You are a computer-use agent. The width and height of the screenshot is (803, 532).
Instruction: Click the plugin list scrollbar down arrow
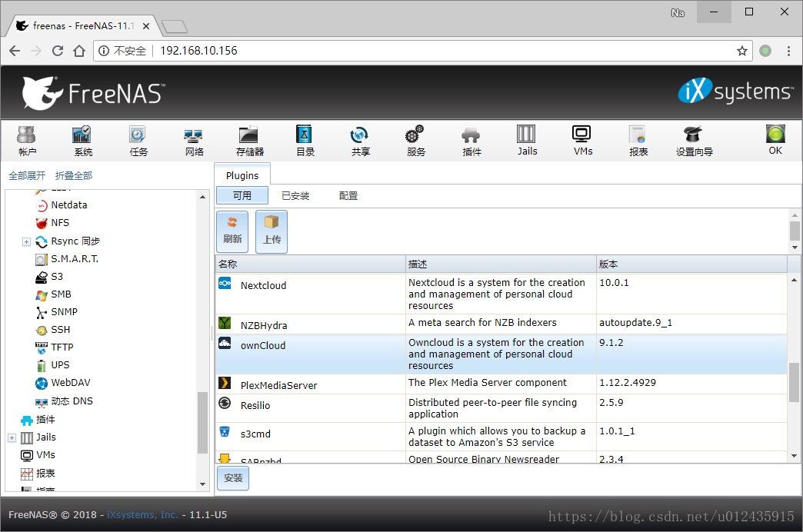(795, 456)
